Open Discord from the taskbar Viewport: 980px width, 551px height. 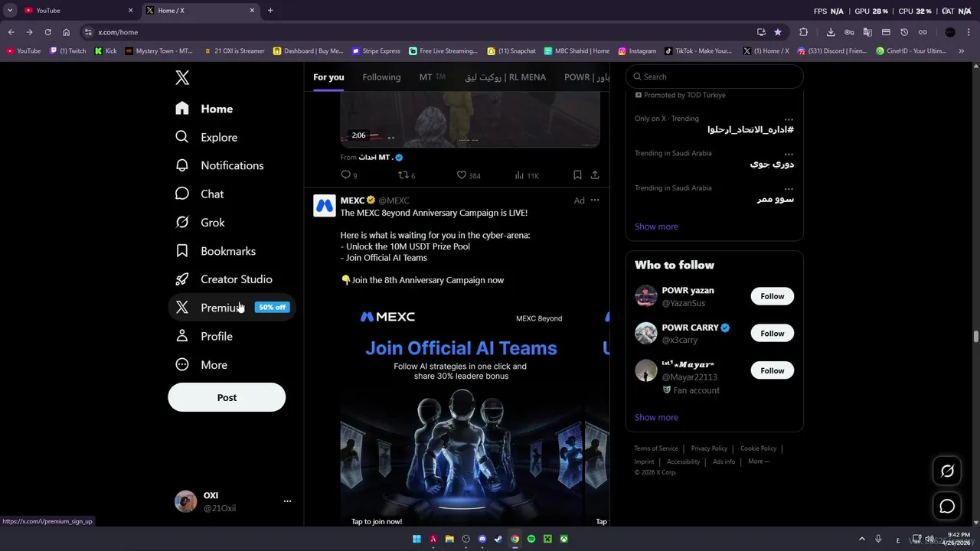click(482, 539)
